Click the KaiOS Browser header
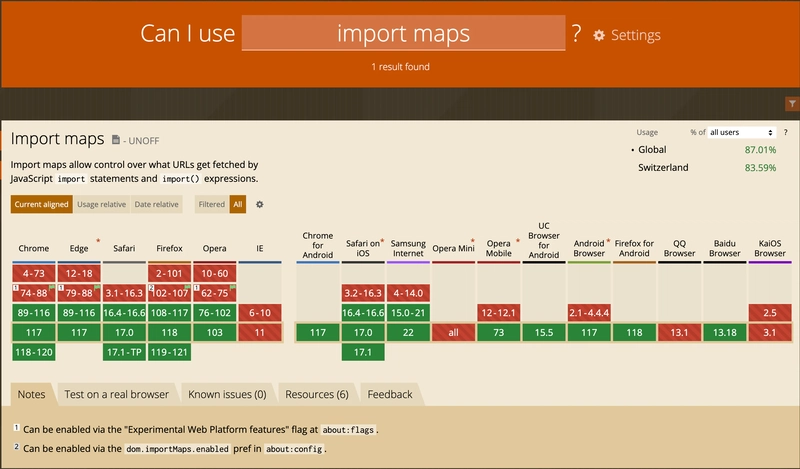 coord(770,249)
